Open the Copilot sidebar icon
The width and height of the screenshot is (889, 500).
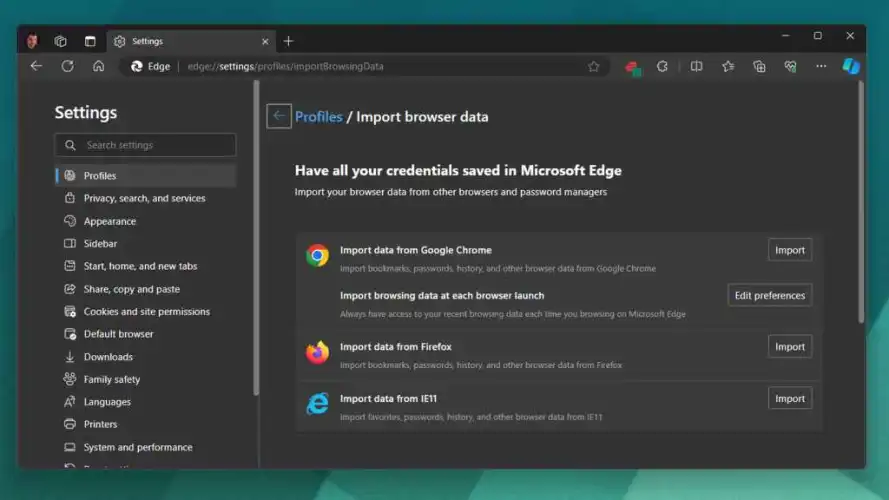851,66
